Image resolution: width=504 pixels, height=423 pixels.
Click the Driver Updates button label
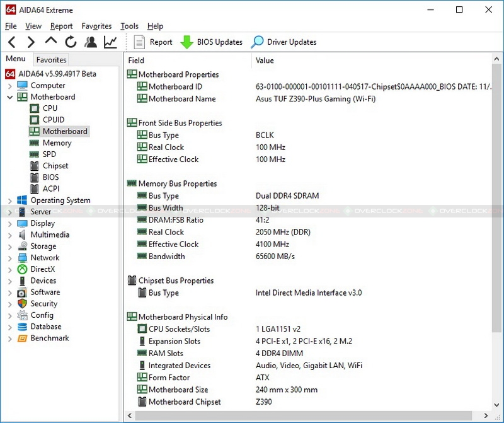(x=292, y=42)
